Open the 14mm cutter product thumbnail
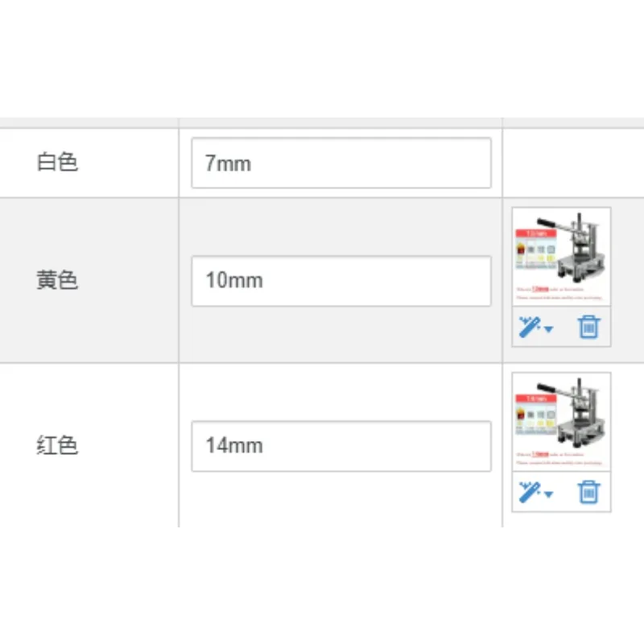This screenshot has width=644, height=644. (x=561, y=422)
